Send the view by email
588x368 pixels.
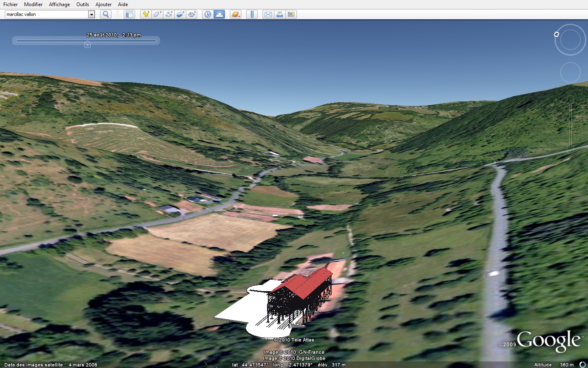pyautogui.click(x=268, y=14)
